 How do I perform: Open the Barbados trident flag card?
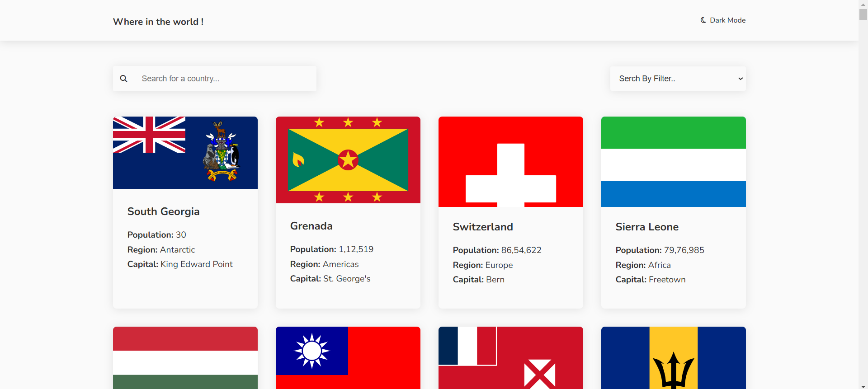coord(674,357)
